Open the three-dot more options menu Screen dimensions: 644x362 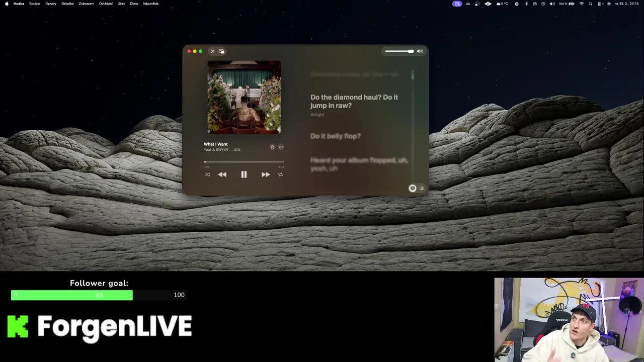click(x=281, y=147)
